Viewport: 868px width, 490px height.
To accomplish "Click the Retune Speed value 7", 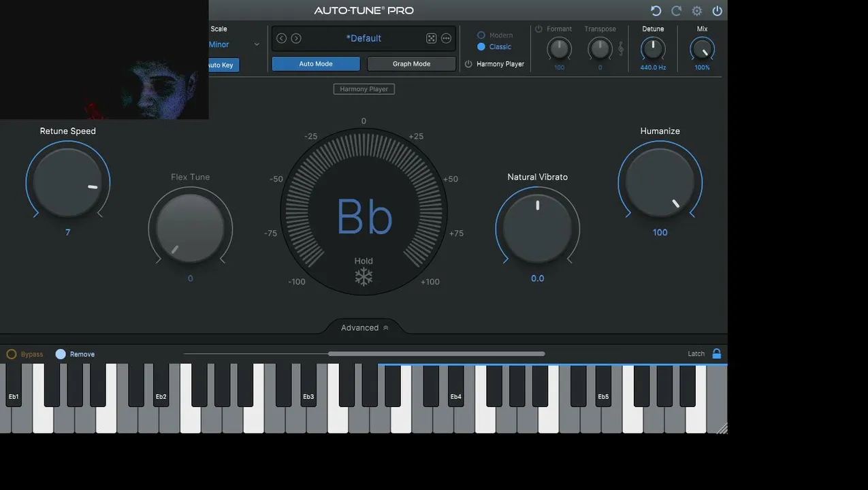I will tap(68, 232).
